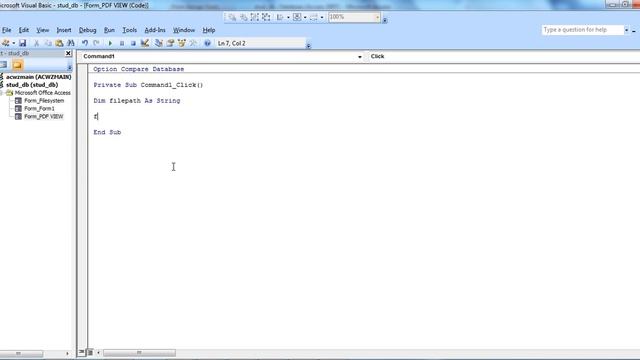Click the Make Same Size icon

[x=313, y=17]
